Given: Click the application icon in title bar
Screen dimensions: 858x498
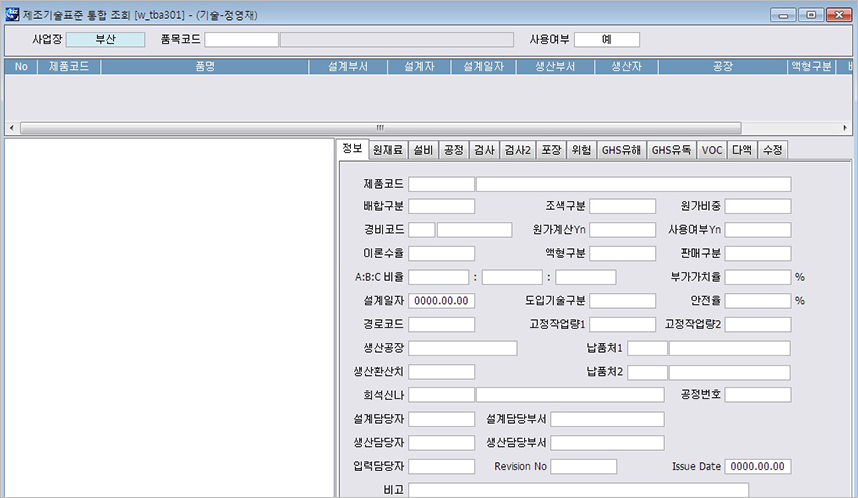Looking at the screenshot, I should pos(12,14).
